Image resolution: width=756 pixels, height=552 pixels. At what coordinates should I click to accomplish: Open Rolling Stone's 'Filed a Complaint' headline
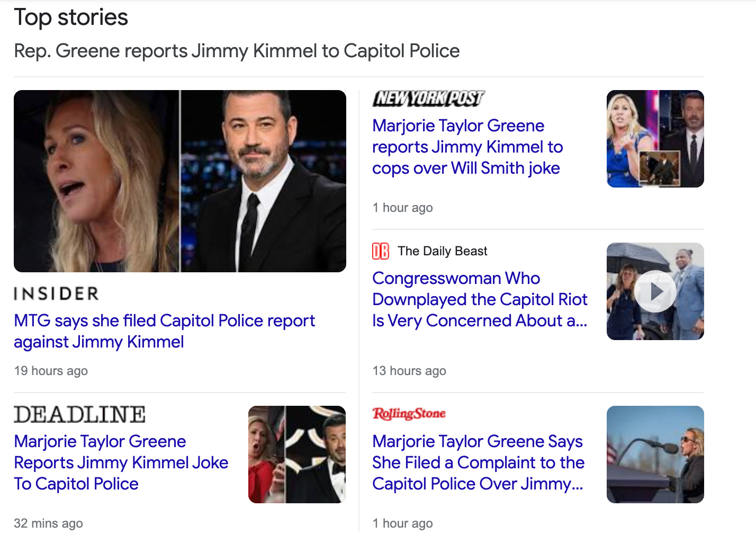tap(478, 462)
